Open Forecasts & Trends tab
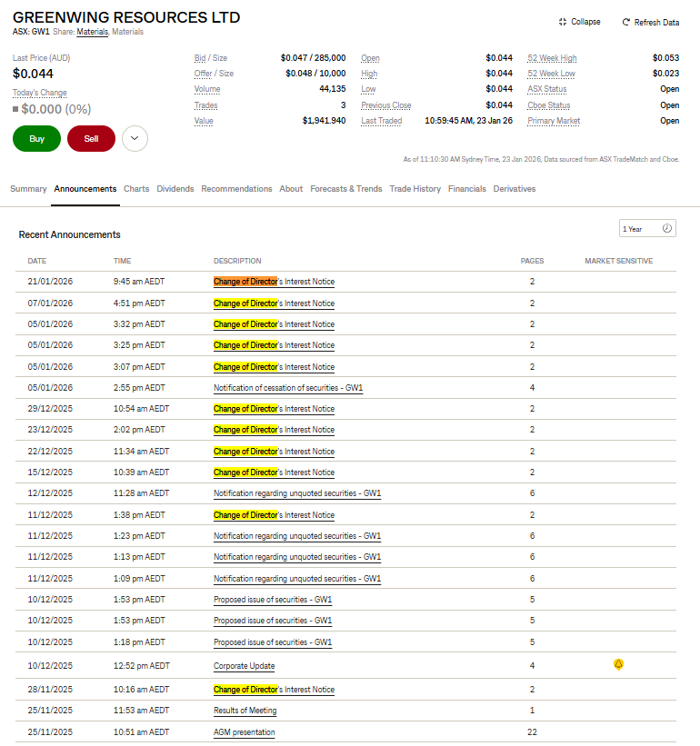700x746 pixels. 346,189
